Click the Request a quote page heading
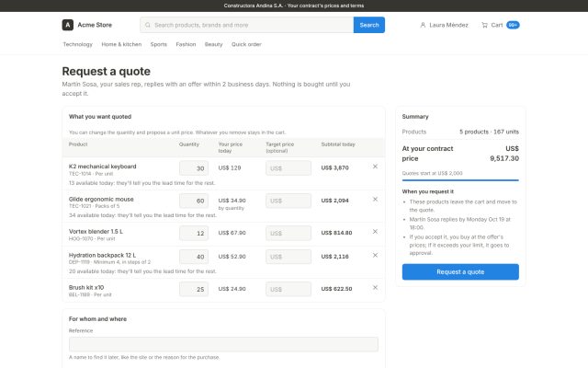588x368 pixels. point(107,71)
